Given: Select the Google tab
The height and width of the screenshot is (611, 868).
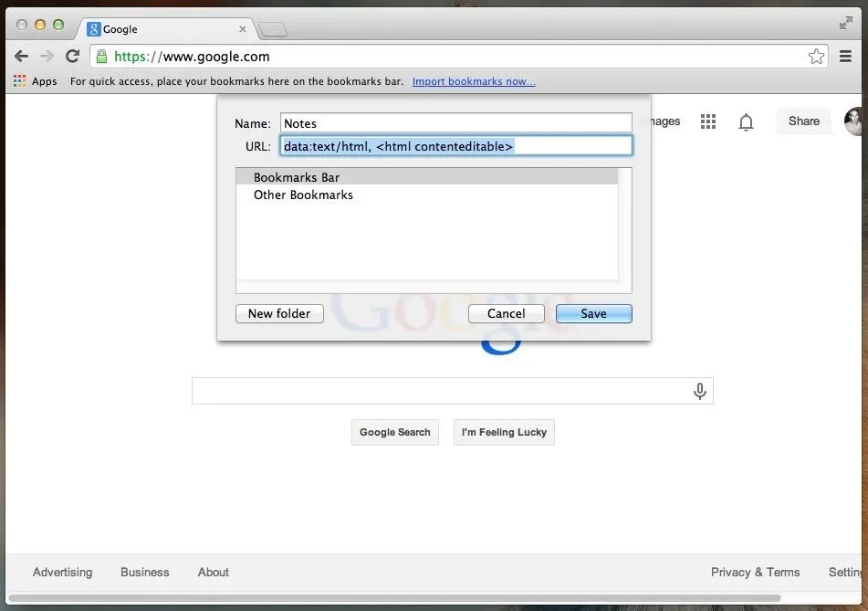Looking at the screenshot, I should click(x=166, y=29).
